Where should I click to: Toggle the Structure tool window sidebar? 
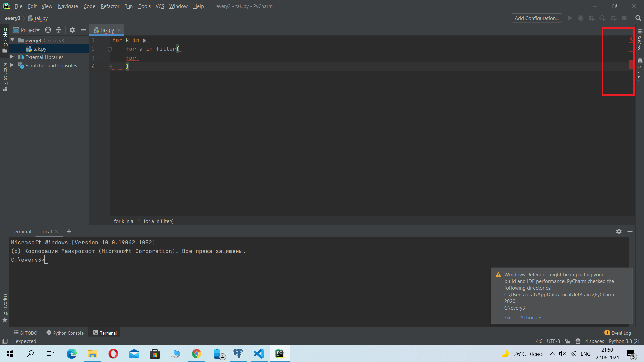(5, 76)
